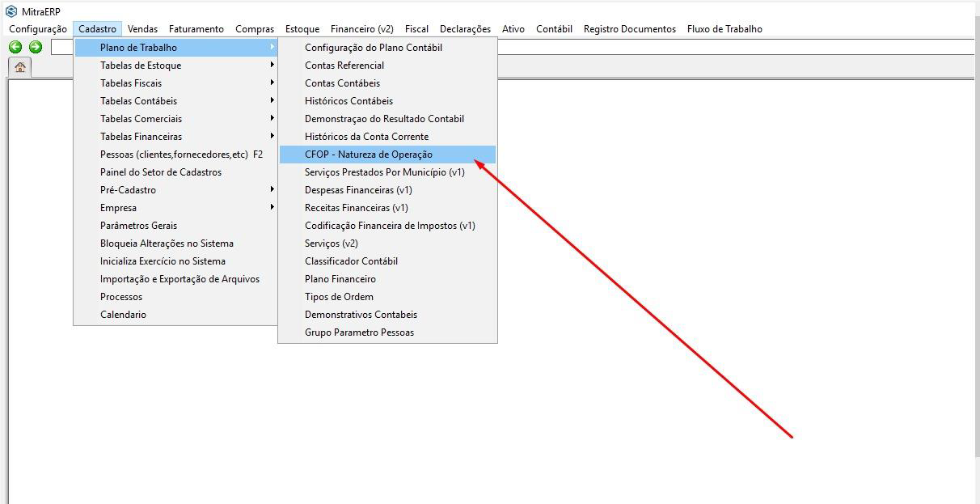
Task: Open the Financeiro (v2) menu
Action: coord(361,29)
